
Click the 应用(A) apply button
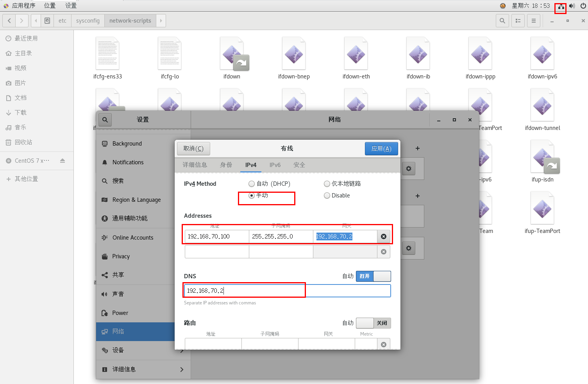(381, 149)
